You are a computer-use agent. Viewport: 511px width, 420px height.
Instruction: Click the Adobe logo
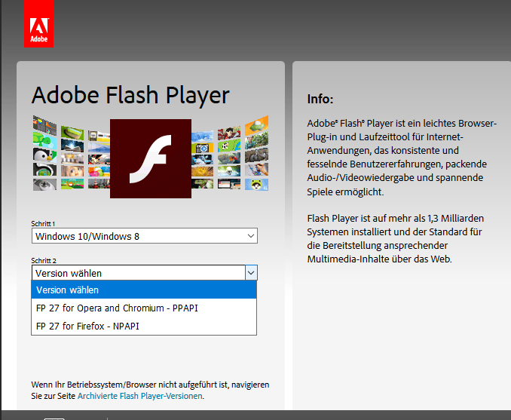pos(38,23)
